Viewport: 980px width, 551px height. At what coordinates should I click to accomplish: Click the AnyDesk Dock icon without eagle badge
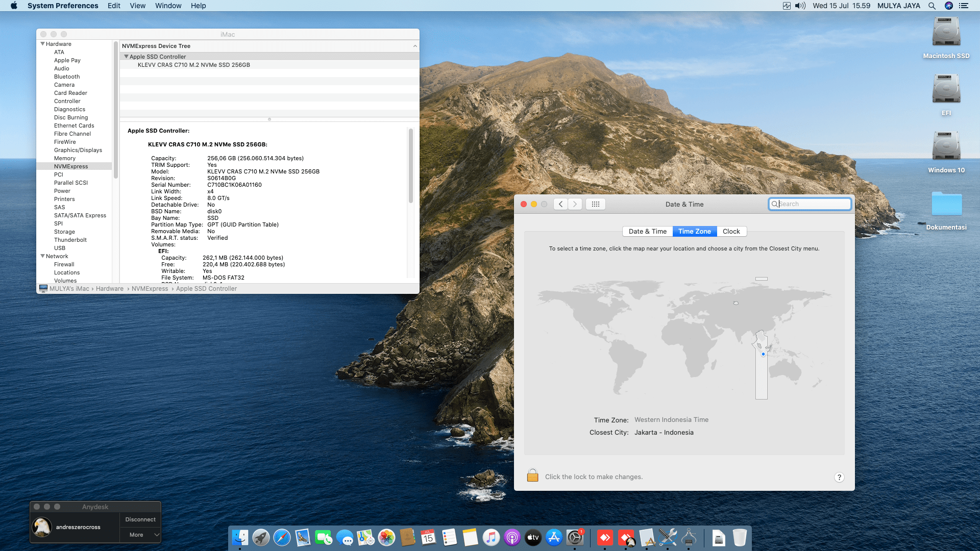click(605, 537)
